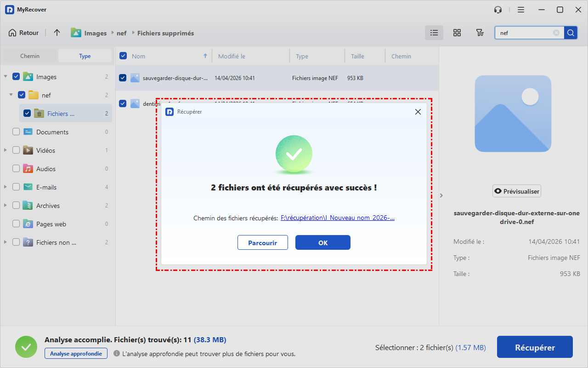Switch to grid thumbnail view icon

pyautogui.click(x=457, y=33)
